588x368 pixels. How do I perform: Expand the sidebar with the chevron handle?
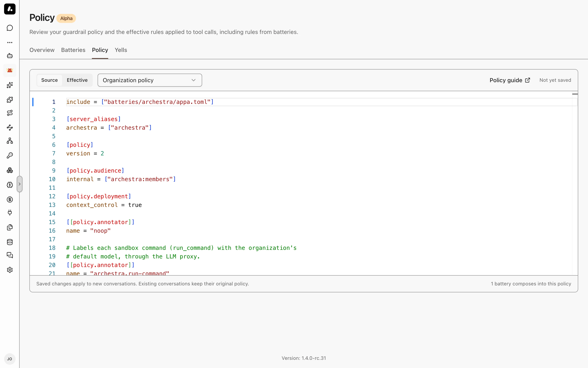click(x=20, y=184)
